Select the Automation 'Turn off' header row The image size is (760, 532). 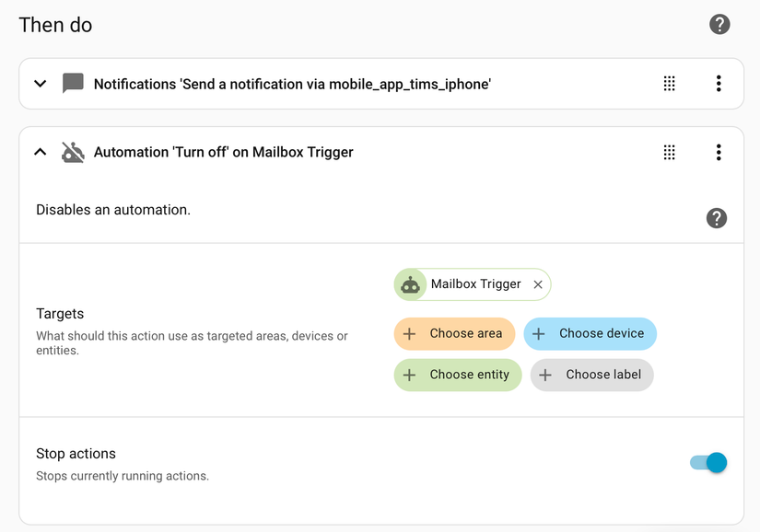point(224,152)
